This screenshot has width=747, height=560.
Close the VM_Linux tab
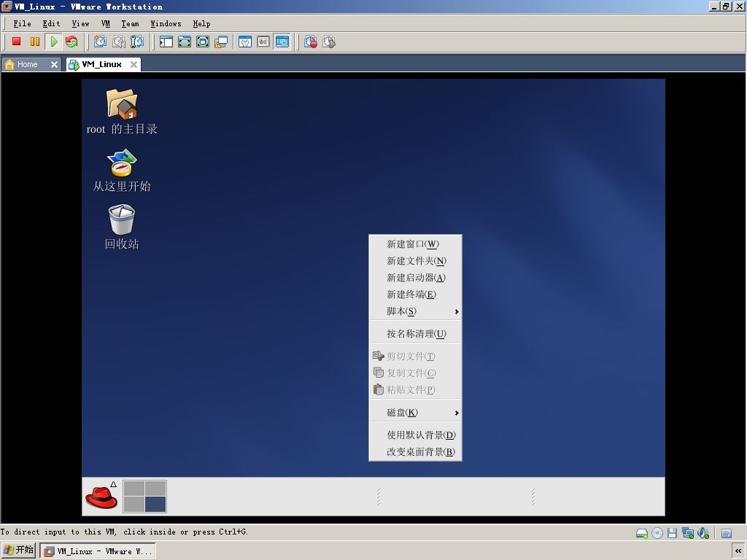click(134, 64)
